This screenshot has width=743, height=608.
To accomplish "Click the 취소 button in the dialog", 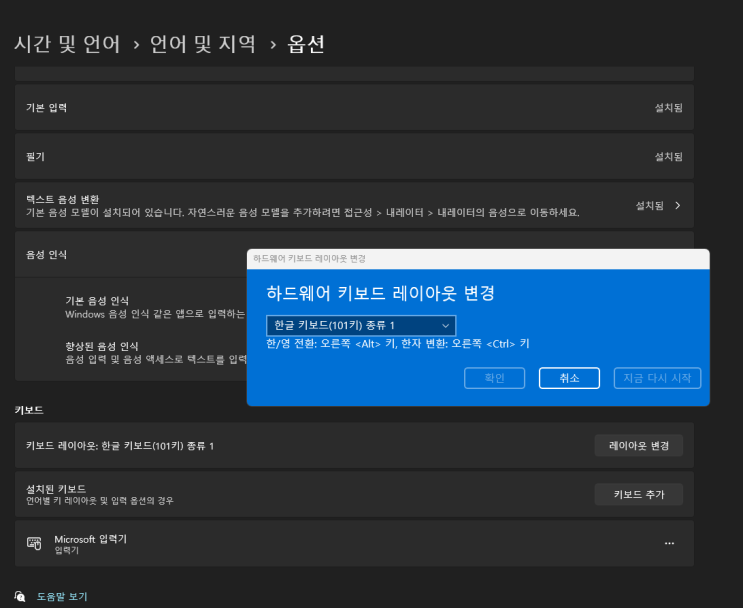I will [569, 378].
